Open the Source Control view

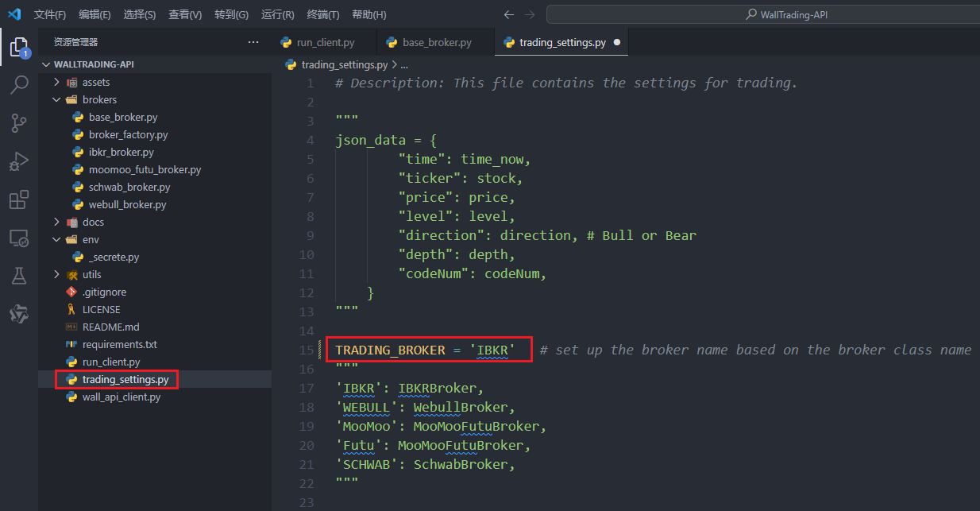pos(18,123)
